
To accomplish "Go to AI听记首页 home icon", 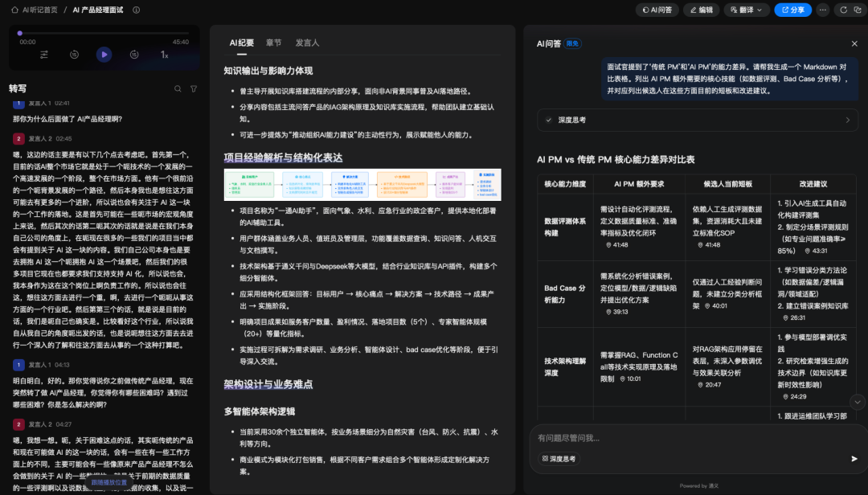I will coord(15,10).
